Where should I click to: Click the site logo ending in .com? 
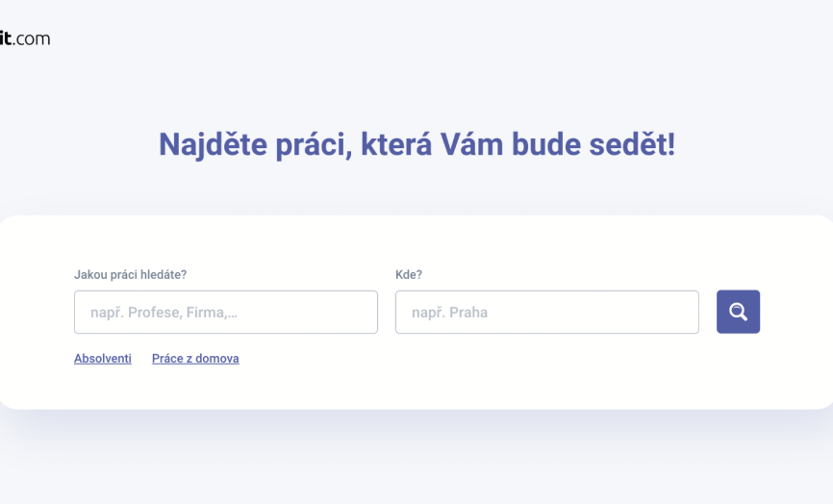coord(25,38)
